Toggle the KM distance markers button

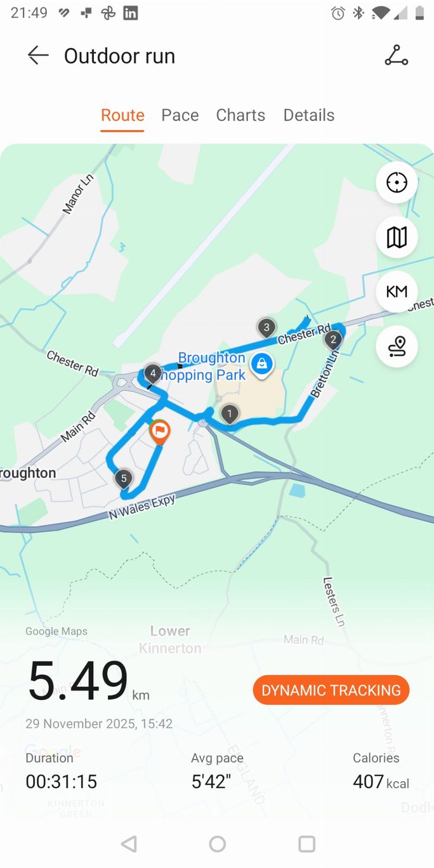397,292
